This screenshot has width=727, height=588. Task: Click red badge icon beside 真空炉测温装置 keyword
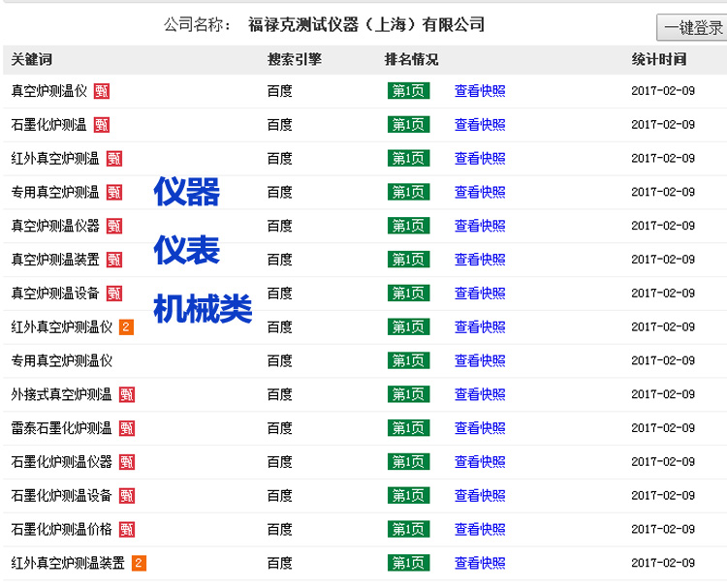[x=114, y=260]
